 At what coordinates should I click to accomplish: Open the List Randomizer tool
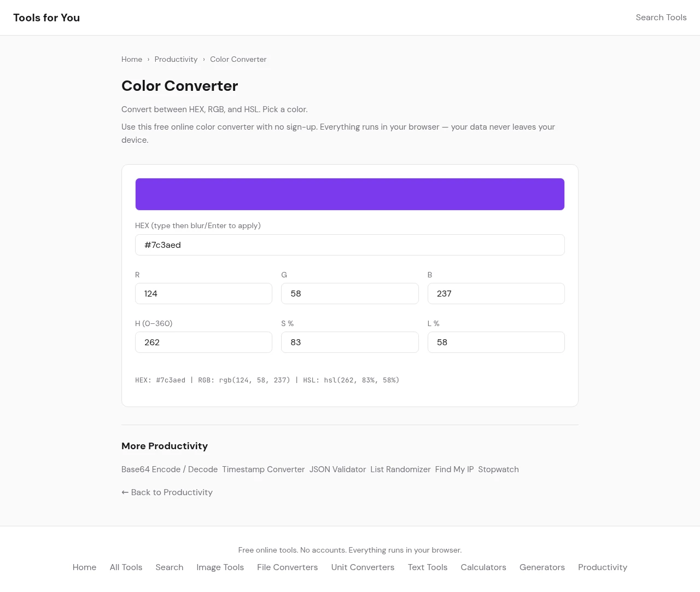pyautogui.click(x=400, y=469)
